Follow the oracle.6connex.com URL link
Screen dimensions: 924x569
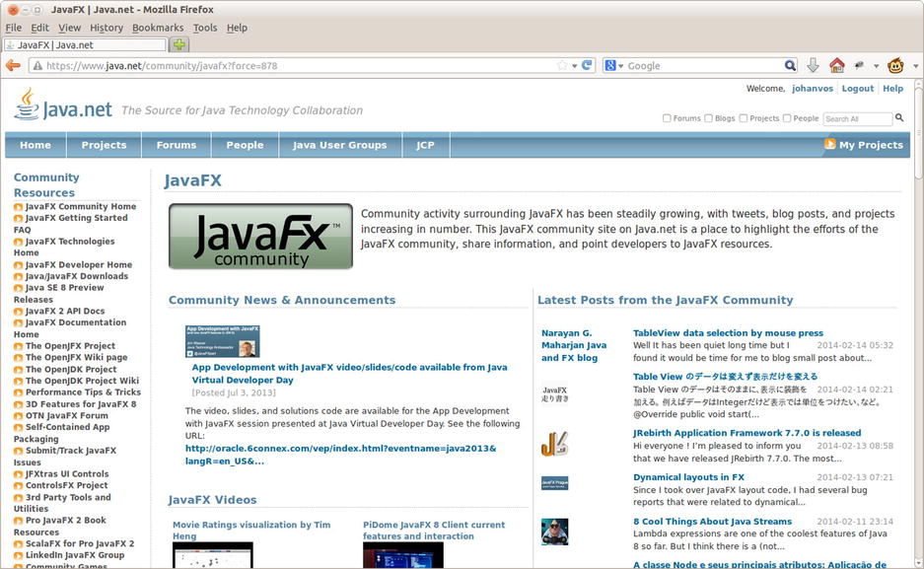pyautogui.click(x=340, y=455)
